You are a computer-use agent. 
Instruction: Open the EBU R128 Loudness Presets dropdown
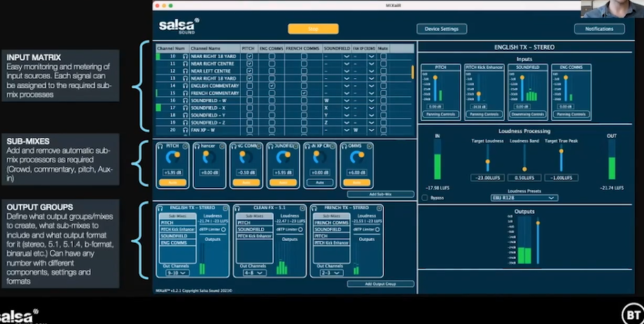pyautogui.click(x=524, y=198)
